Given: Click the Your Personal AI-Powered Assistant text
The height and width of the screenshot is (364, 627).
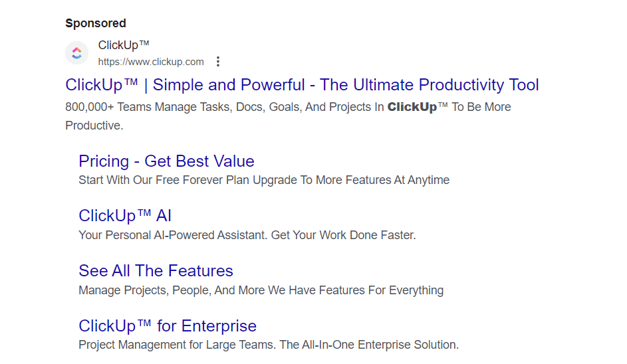Looking at the screenshot, I should point(173,235).
